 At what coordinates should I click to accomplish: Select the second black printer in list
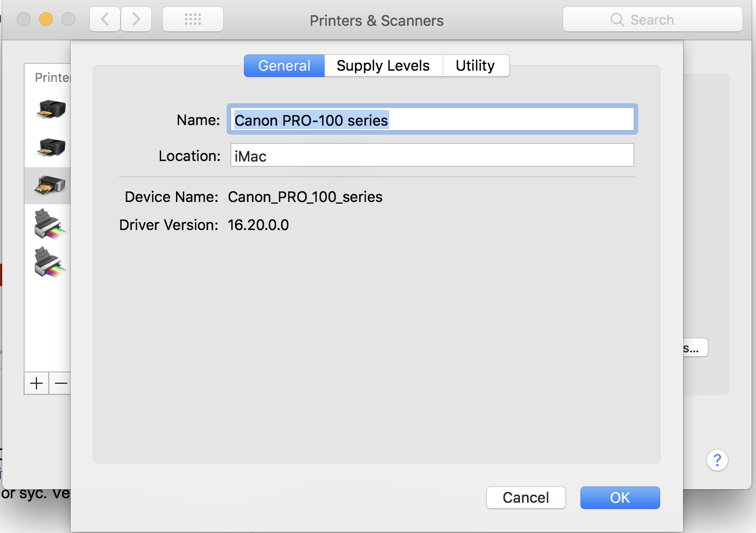(x=50, y=146)
